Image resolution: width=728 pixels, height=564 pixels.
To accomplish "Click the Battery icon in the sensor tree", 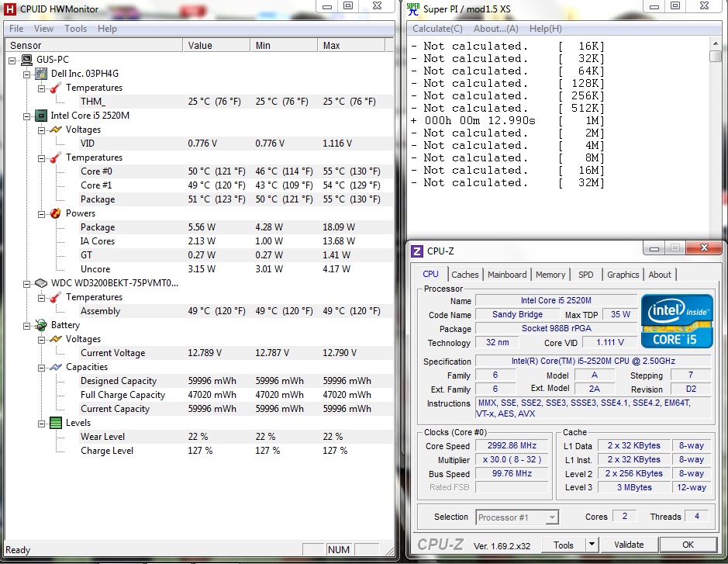I will pos(40,325).
